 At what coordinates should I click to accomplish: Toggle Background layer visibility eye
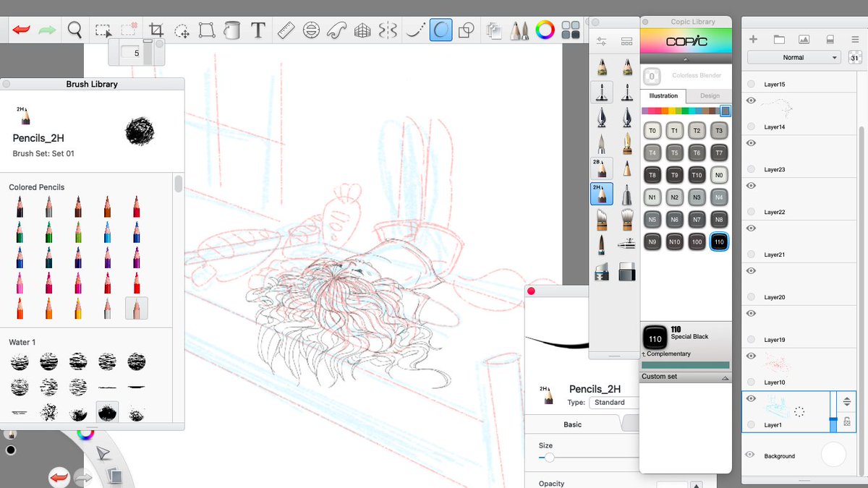click(750, 455)
